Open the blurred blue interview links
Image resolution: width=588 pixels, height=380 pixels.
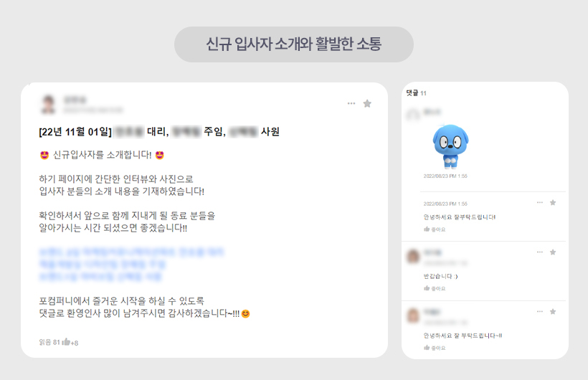(x=131, y=264)
